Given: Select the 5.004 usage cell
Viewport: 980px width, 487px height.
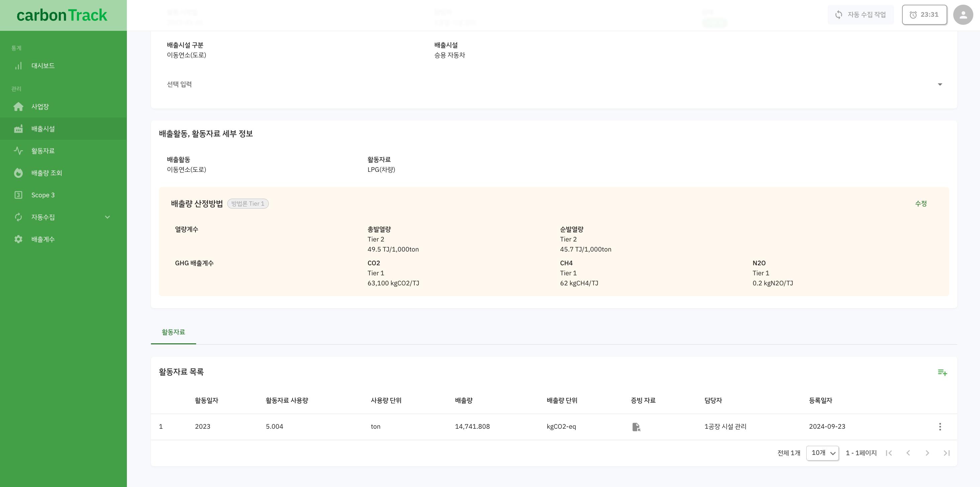Looking at the screenshot, I should pyautogui.click(x=274, y=426).
